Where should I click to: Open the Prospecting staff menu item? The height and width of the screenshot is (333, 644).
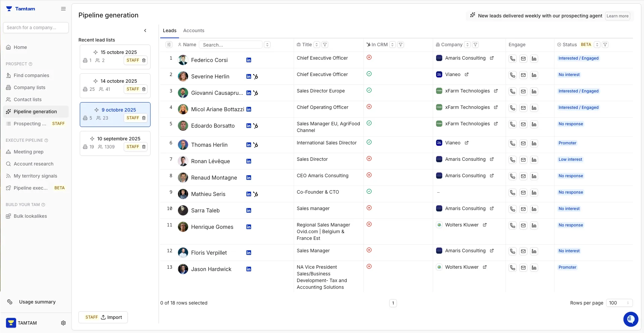point(36,124)
